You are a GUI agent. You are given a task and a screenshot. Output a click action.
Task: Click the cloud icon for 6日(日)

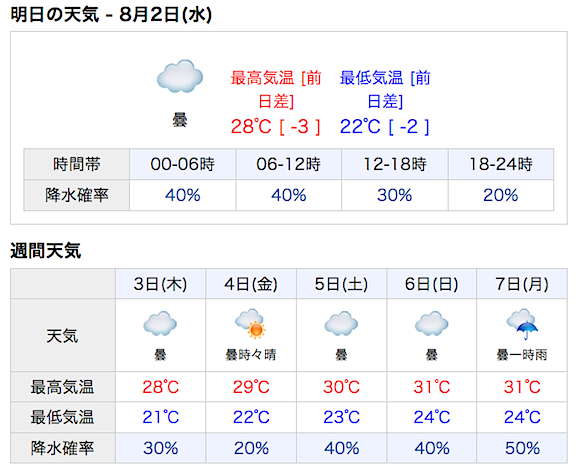pos(431,324)
